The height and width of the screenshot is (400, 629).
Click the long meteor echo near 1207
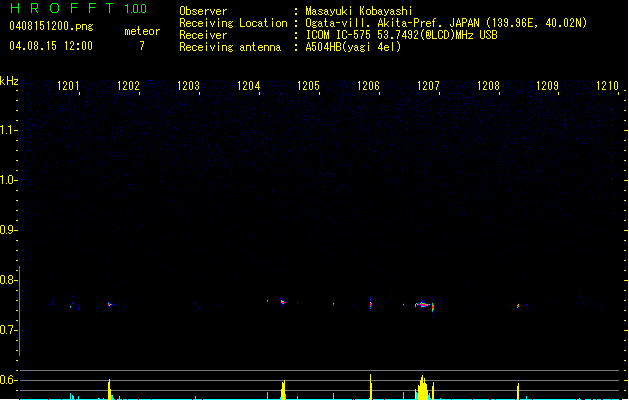(x=424, y=306)
